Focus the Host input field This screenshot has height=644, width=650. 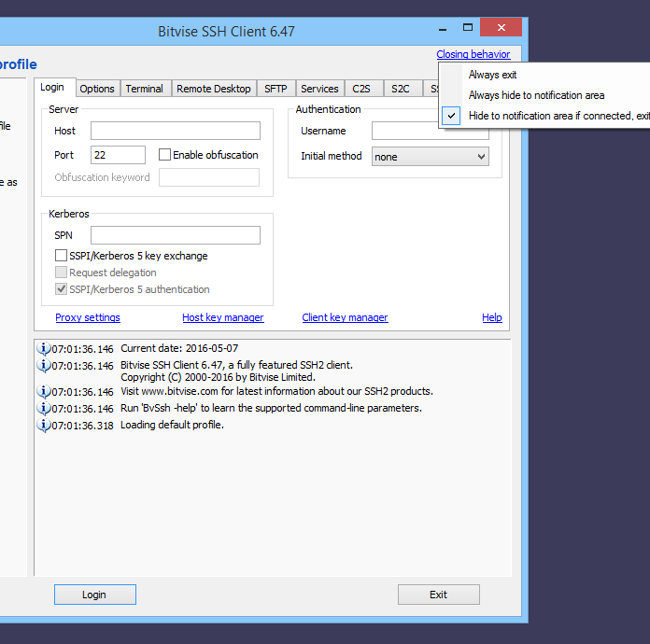(x=176, y=131)
